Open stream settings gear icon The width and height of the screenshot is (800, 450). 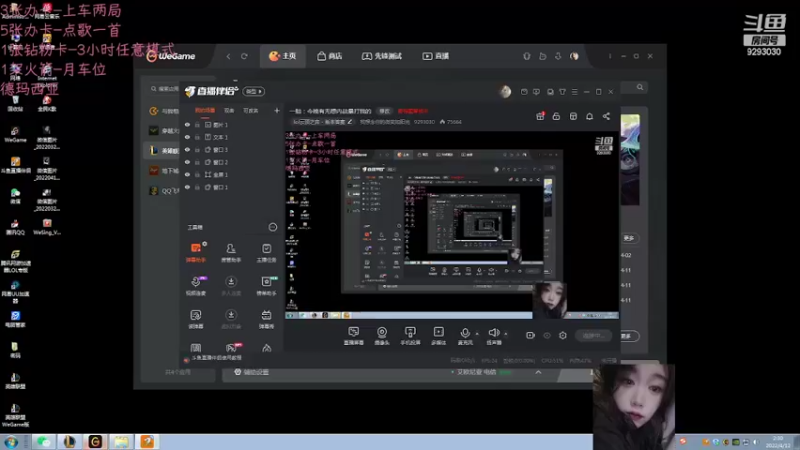coord(563,335)
